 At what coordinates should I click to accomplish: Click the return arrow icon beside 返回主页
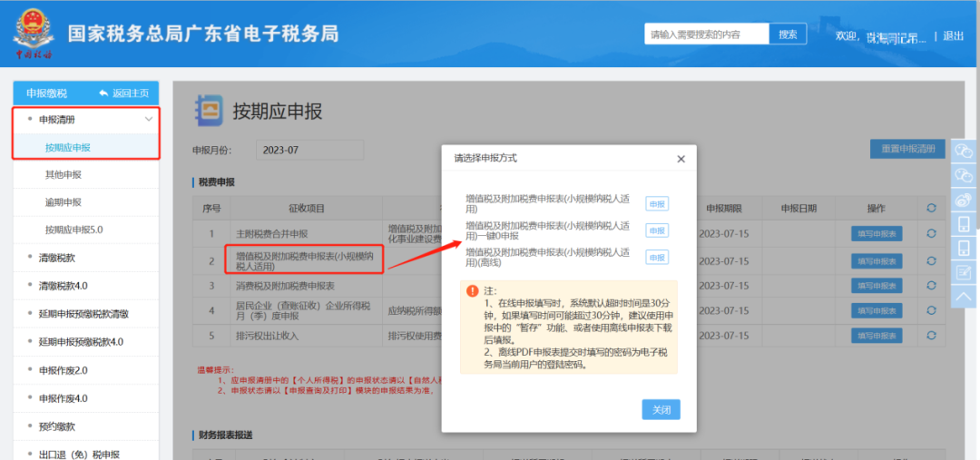coord(103,93)
